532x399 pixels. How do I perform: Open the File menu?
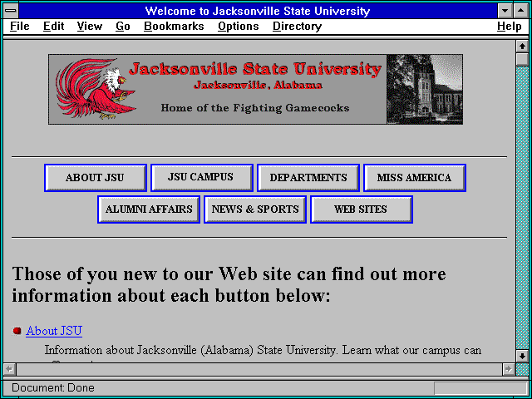click(x=20, y=26)
